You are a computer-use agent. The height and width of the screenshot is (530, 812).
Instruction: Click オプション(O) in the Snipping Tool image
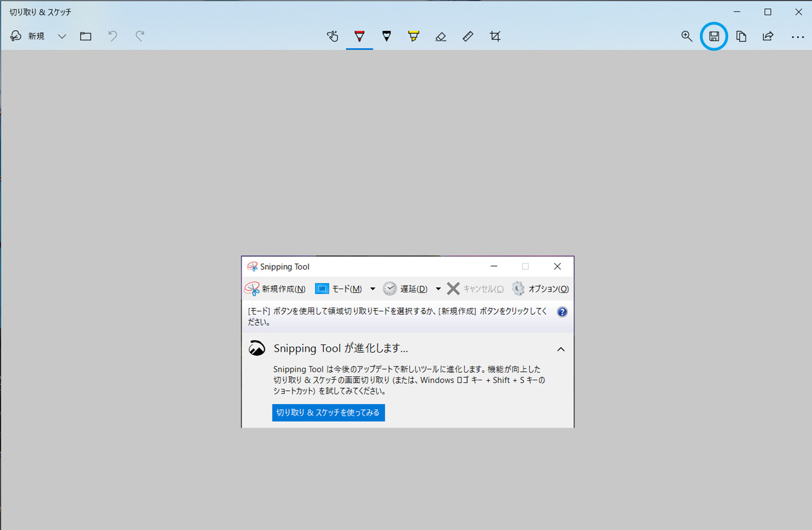tap(540, 289)
